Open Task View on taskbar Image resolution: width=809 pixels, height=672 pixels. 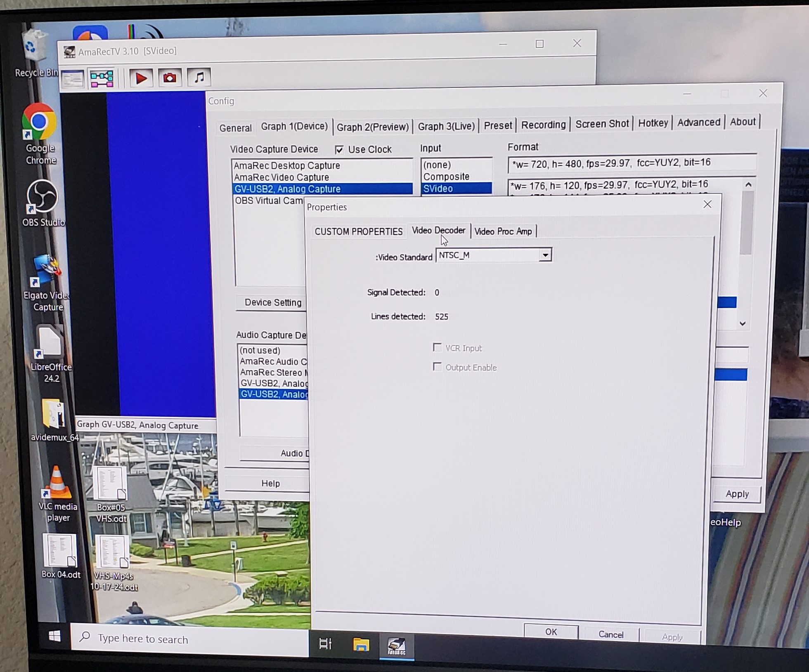click(325, 643)
